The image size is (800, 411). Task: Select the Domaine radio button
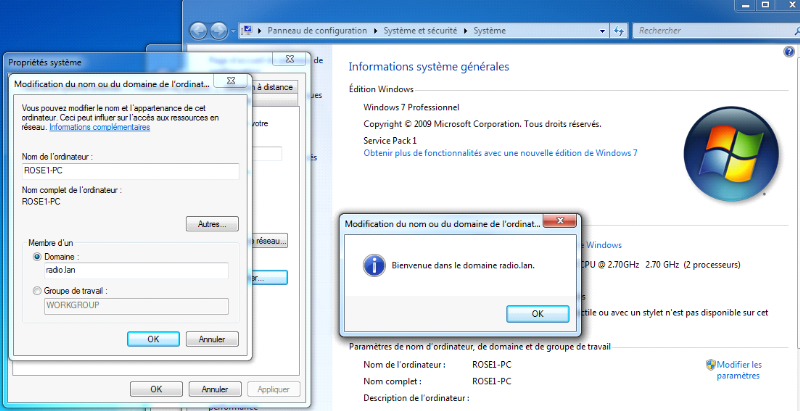[x=37, y=257]
